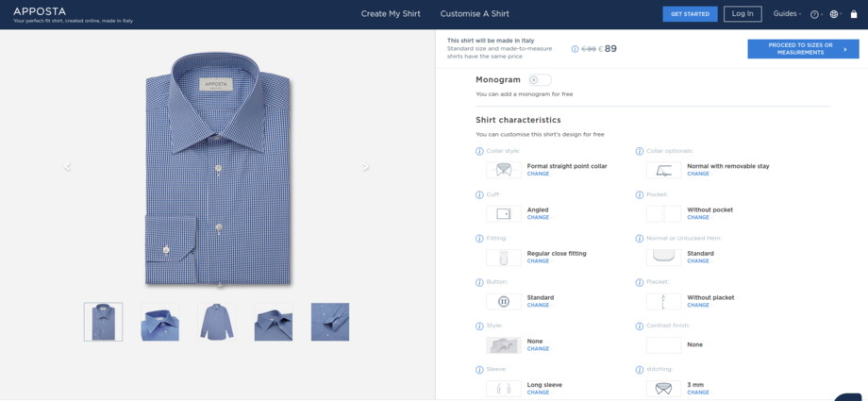This screenshot has height=401, width=868.
Task: Open the shopping bag icon
Action: 855,14
